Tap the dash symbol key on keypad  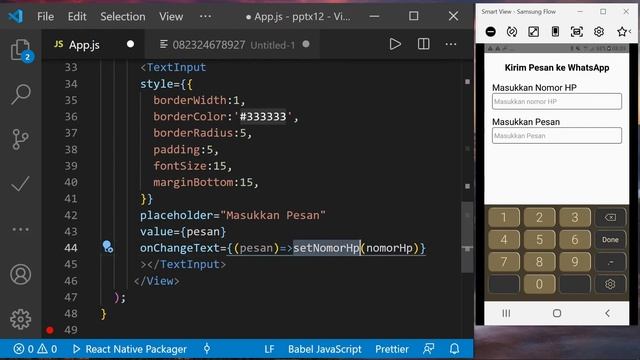coord(610,261)
